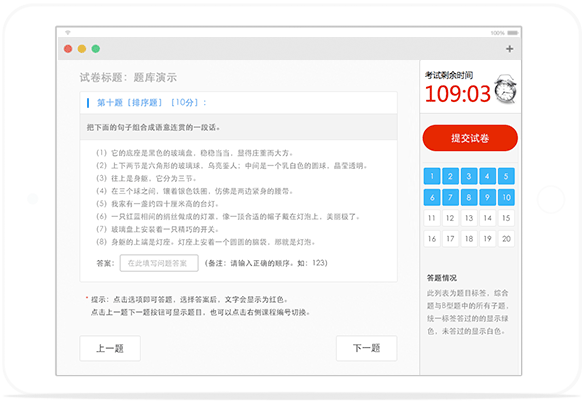Jump to question 10

[x=506, y=197]
